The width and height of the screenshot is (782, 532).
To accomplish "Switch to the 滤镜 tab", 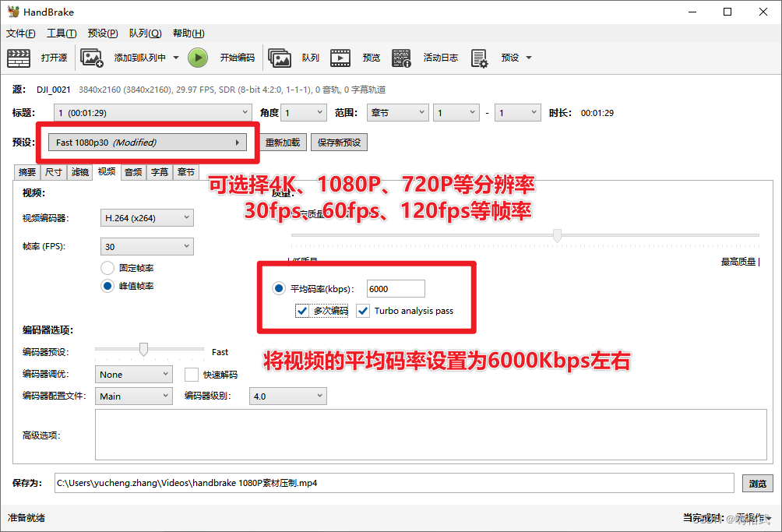I will [79, 172].
